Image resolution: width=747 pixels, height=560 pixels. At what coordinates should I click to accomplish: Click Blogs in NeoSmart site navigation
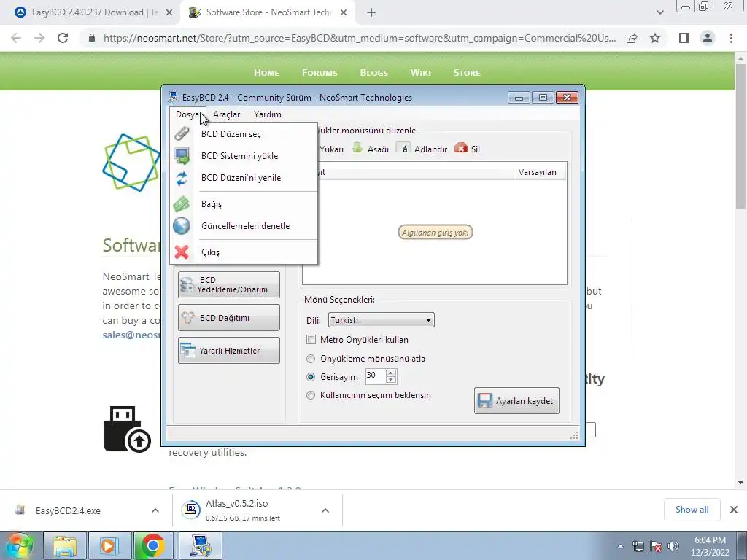(x=374, y=73)
